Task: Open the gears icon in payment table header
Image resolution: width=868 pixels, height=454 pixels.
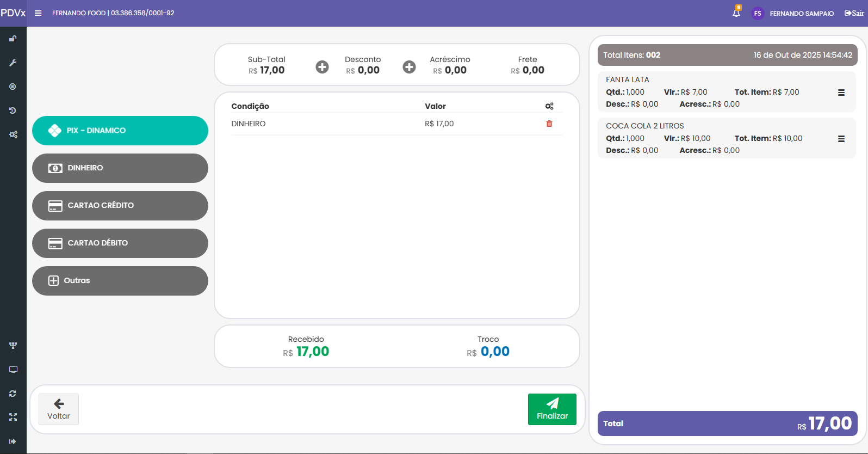Action: point(549,106)
